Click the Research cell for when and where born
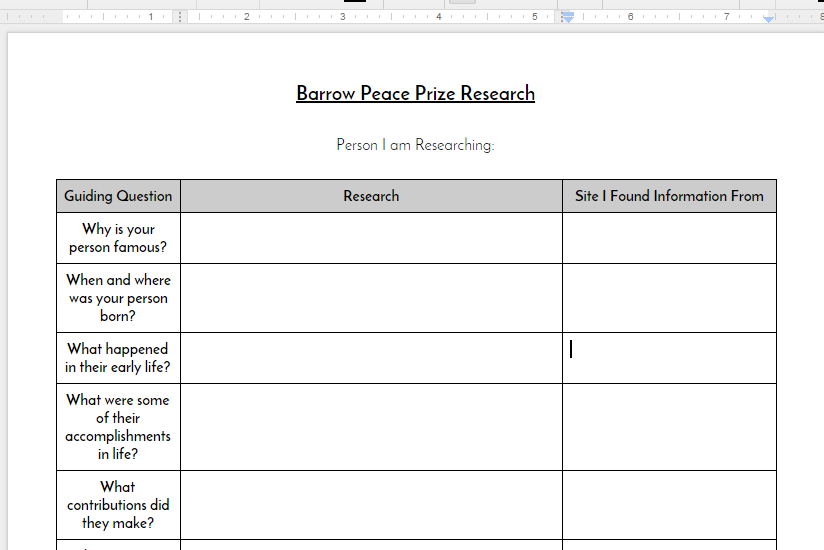The width and height of the screenshot is (824, 550). pyautogui.click(x=371, y=298)
